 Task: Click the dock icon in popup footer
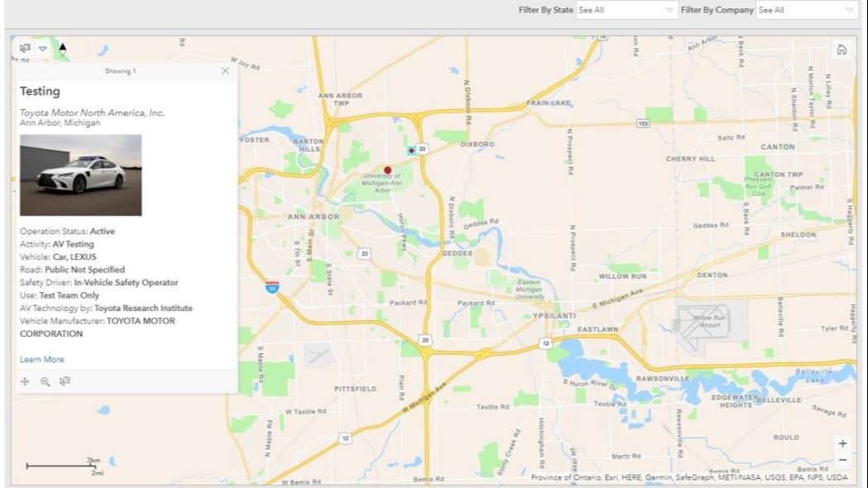pyautogui.click(x=65, y=381)
